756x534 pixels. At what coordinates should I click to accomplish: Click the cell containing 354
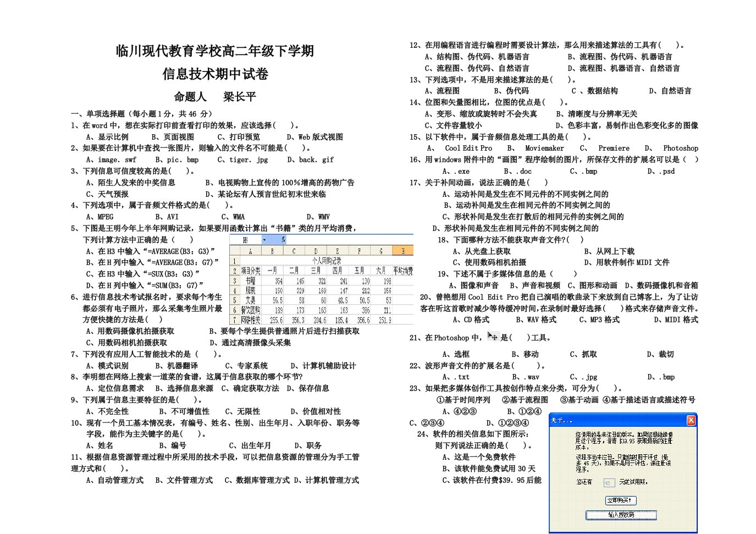(x=272, y=281)
